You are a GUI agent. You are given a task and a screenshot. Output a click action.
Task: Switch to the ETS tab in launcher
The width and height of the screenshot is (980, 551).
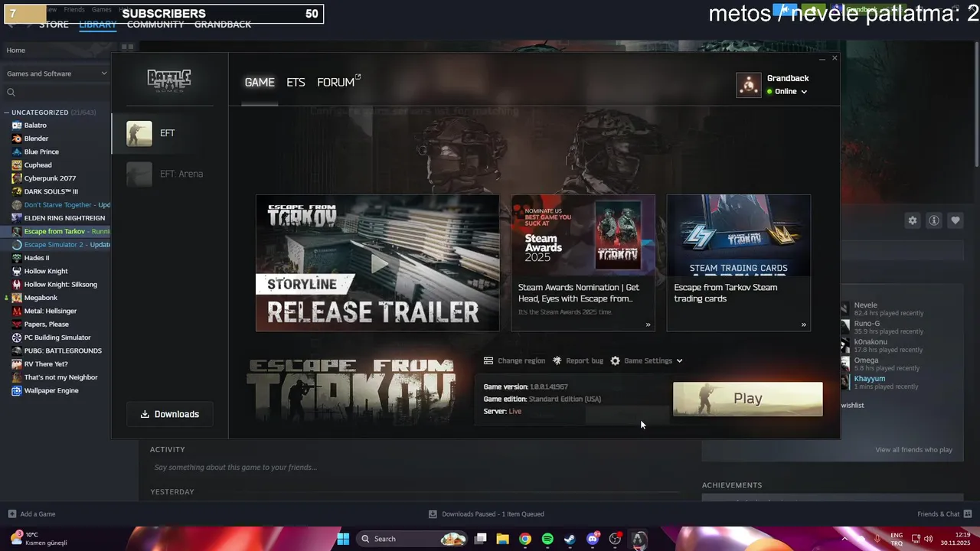tap(296, 82)
